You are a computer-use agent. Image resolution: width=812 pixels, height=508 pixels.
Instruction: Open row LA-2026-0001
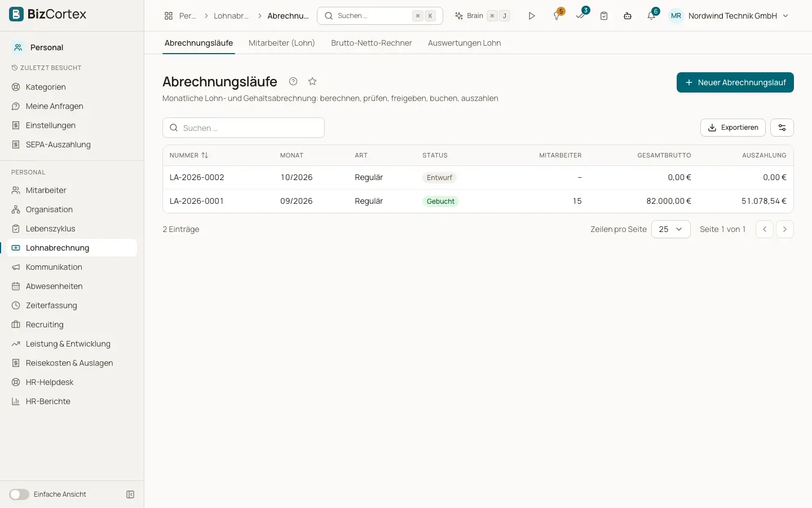tap(478, 201)
